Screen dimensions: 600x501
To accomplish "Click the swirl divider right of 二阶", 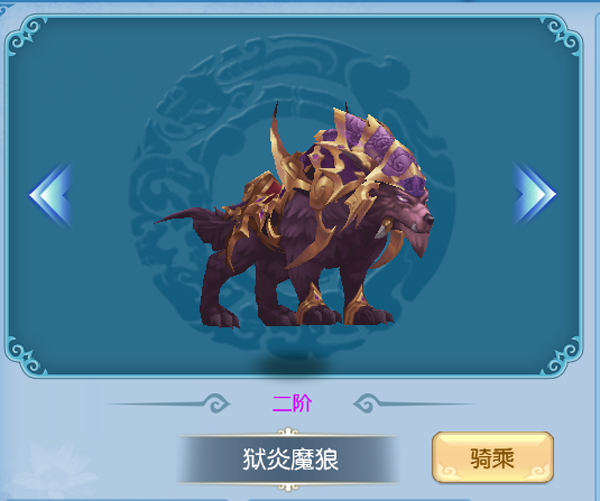I will [x=414, y=403].
